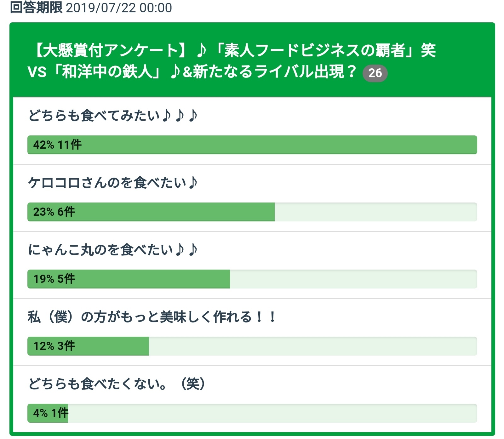This screenshot has height=439, width=504.
Task: Choose the option どちらも食べたくない。（笑）
Action: [x=117, y=384]
